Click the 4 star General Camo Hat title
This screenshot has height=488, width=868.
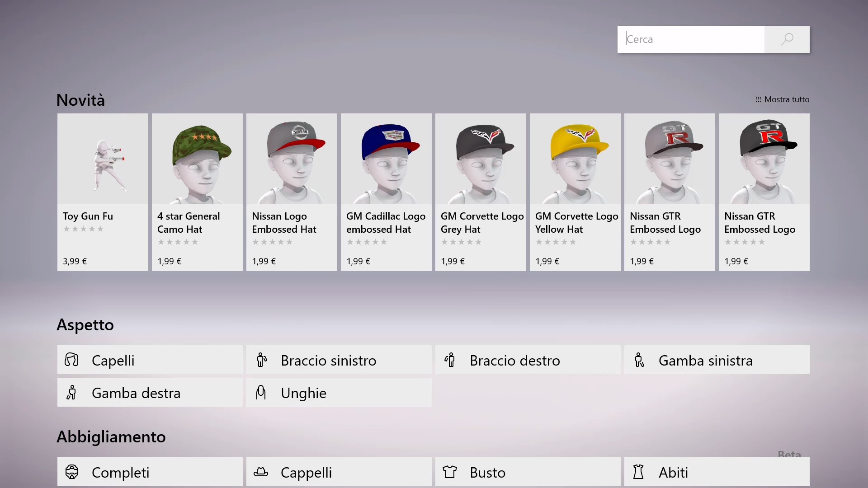coord(189,223)
